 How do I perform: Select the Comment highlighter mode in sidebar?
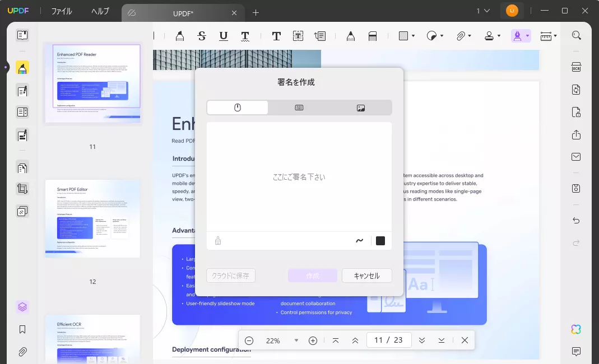(x=22, y=68)
